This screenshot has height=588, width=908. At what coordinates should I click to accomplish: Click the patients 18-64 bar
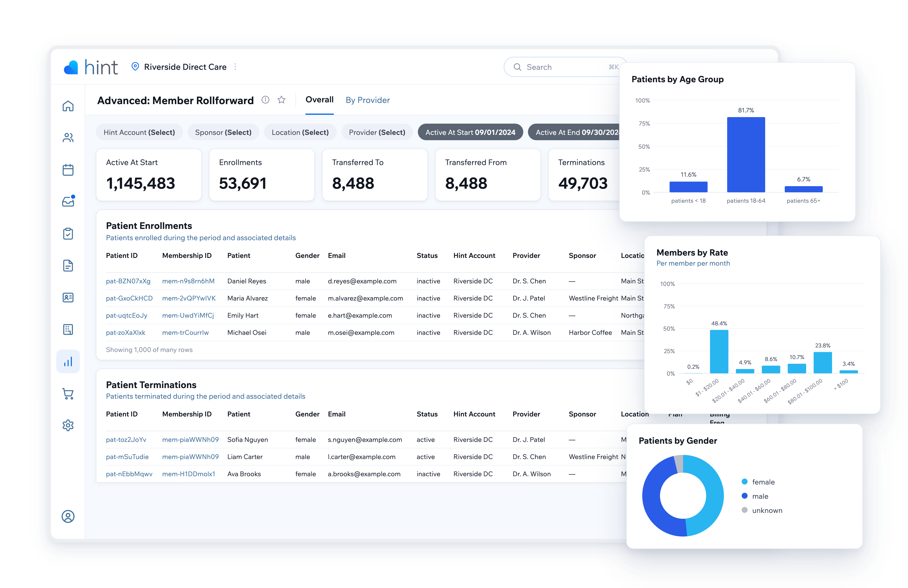746,154
